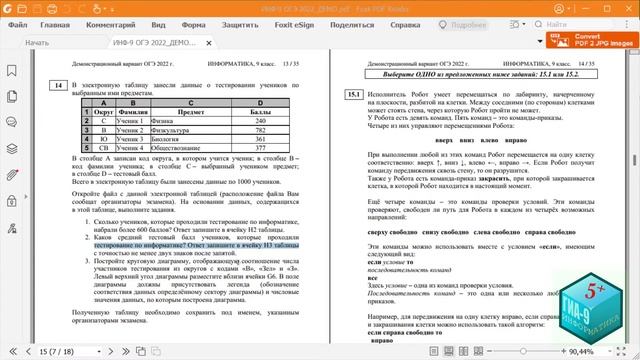Open a file using the folder icon

click(x=22, y=8)
